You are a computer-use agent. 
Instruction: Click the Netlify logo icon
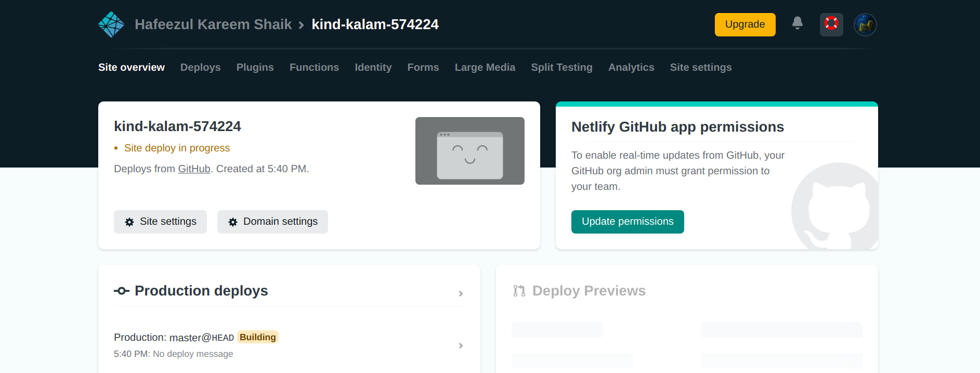[x=111, y=24]
